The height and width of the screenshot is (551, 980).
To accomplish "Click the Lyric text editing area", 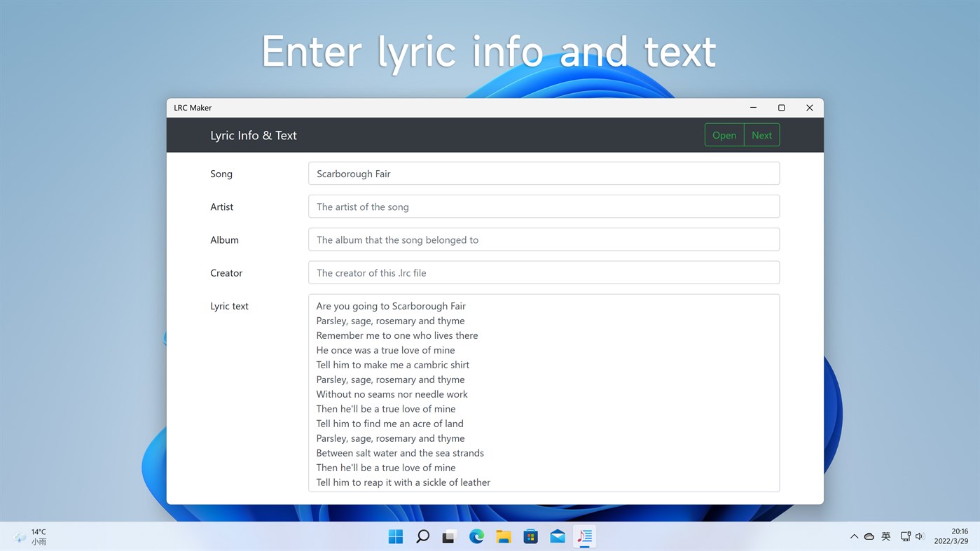I will coord(544,392).
